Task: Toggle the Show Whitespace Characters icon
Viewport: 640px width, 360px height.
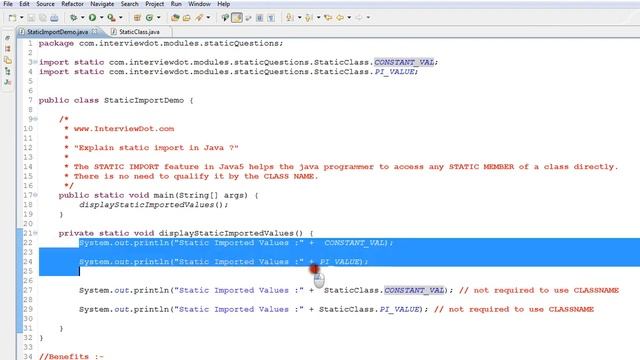Action: [271, 18]
